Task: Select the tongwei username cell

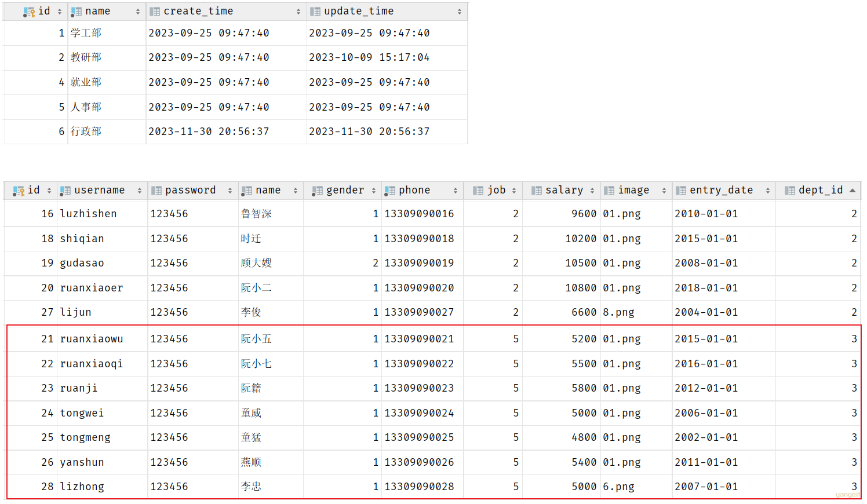Action: [x=101, y=413]
